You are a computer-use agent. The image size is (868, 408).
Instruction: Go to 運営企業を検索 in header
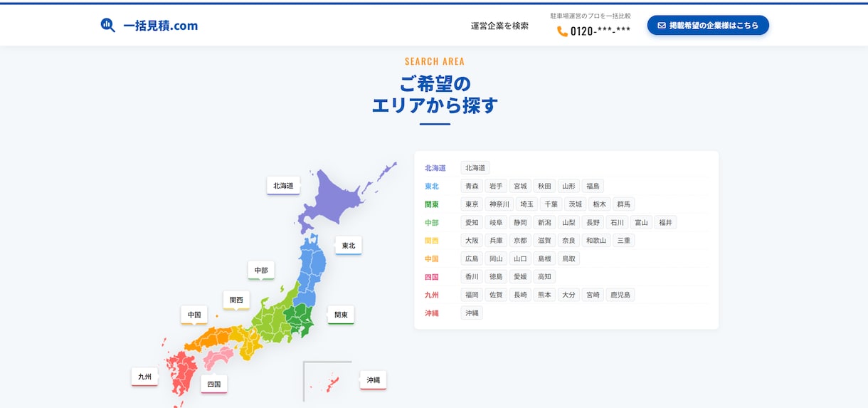pos(499,26)
